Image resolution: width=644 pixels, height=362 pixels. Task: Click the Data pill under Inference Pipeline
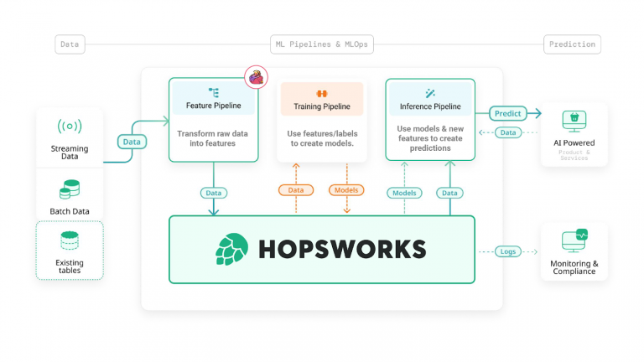[x=449, y=193]
